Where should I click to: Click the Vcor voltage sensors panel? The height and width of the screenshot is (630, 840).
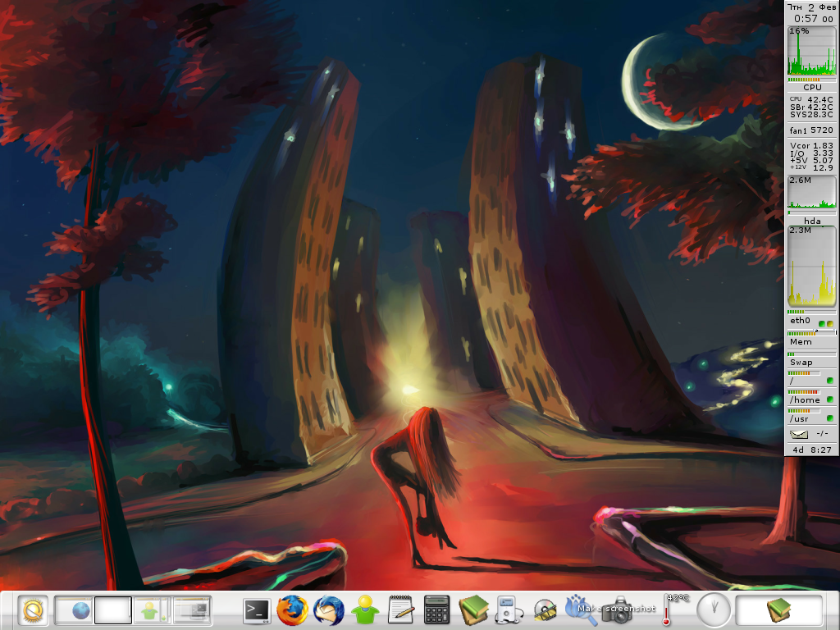pos(811,157)
